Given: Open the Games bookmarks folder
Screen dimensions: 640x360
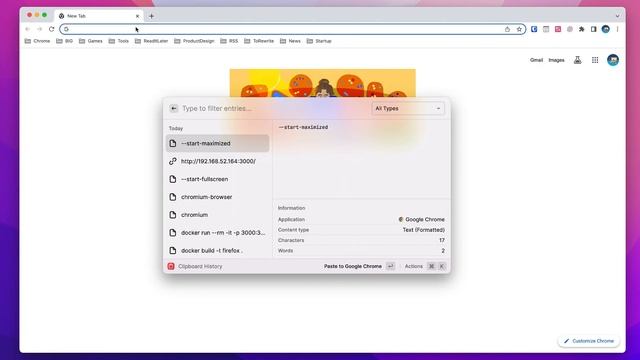Looking at the screenshot, I should [91, 41].
